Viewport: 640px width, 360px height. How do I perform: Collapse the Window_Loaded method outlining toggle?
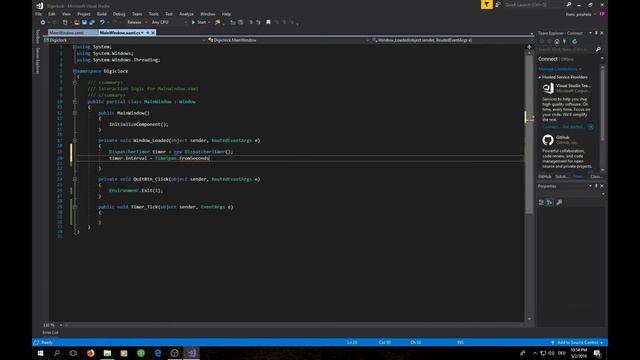(75, 140)
